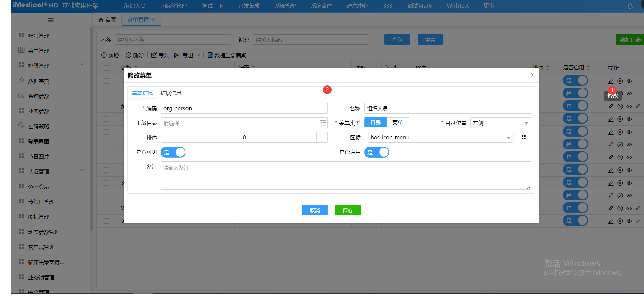Click the minus stepper in 排序 field

pyautogui.click(x=167, y=137)
